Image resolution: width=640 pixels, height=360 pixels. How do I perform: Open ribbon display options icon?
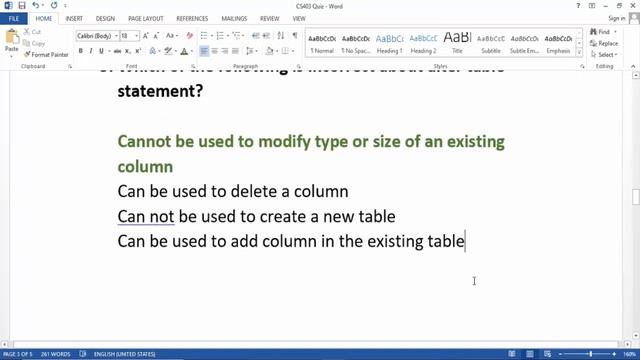592,6
